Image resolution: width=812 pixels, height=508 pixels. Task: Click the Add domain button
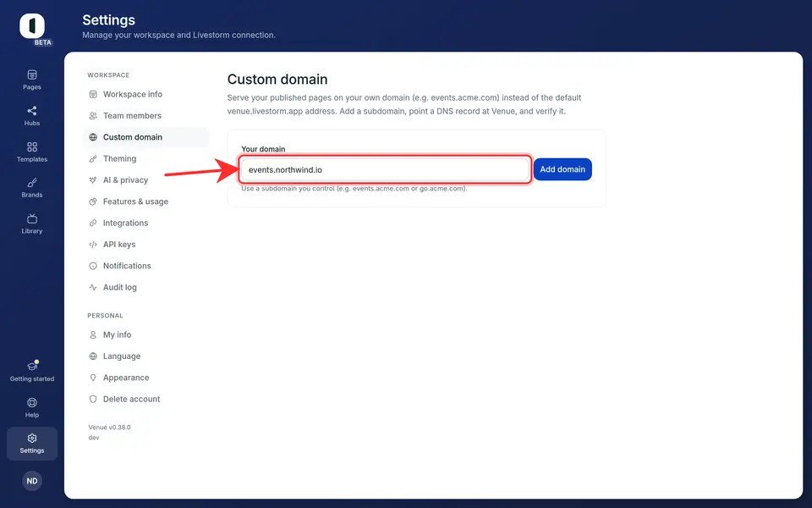coord(562,169)
